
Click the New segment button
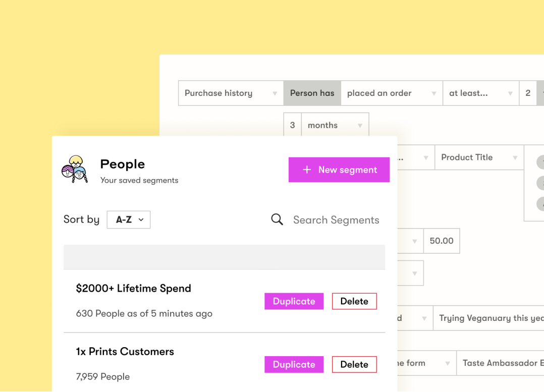click(339, 170)
